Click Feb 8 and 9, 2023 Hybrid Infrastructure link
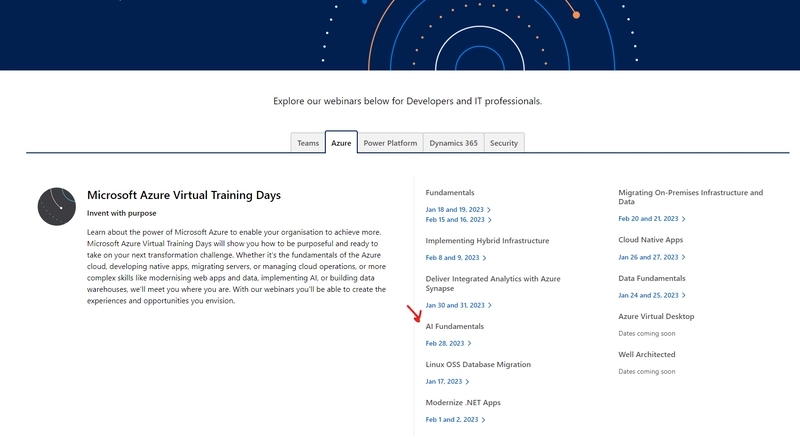 tap(452, 257)
